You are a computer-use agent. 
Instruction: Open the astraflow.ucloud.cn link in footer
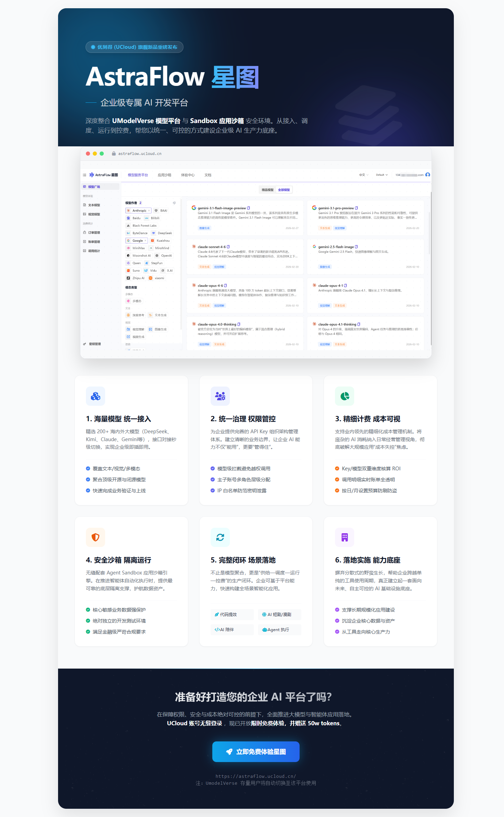[256, 776]
